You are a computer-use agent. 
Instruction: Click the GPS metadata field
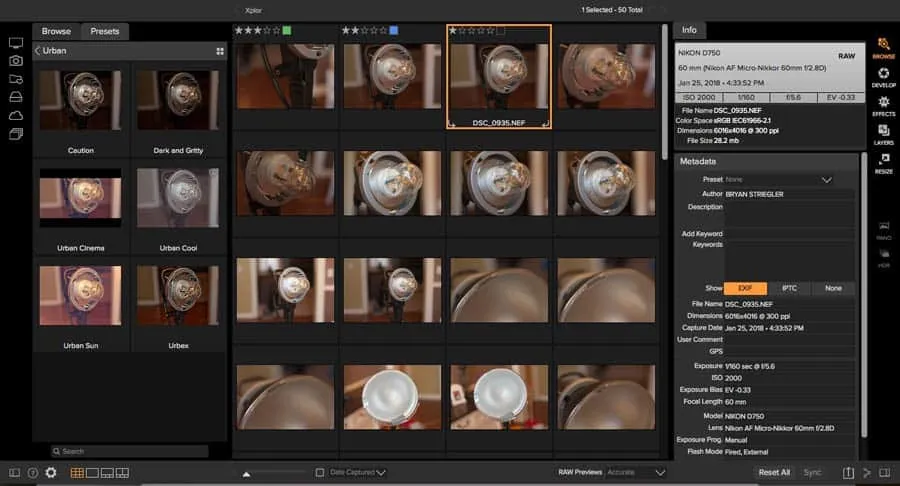789,351
